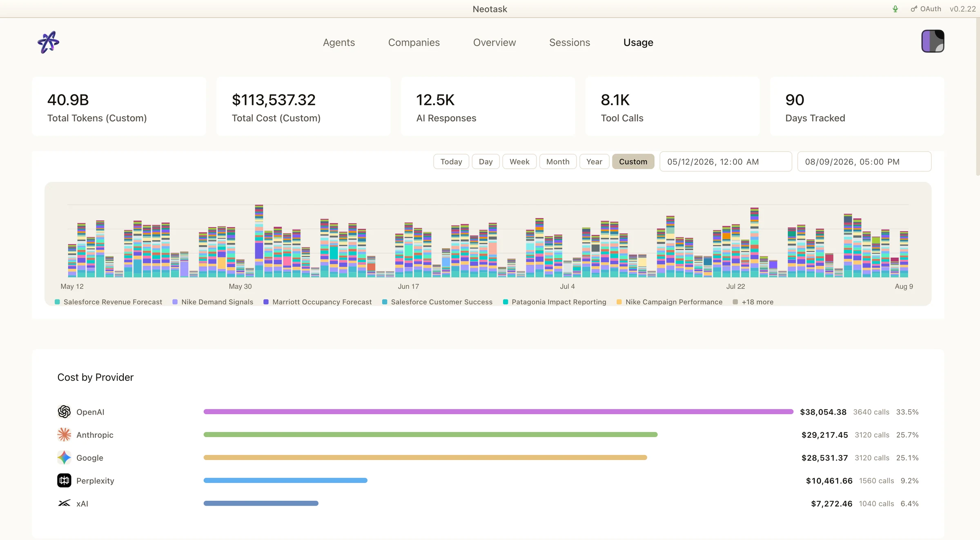Viewport: 980px width, 540px height.
Task: Select the Custom range button
Action: [x=633, y=161]
